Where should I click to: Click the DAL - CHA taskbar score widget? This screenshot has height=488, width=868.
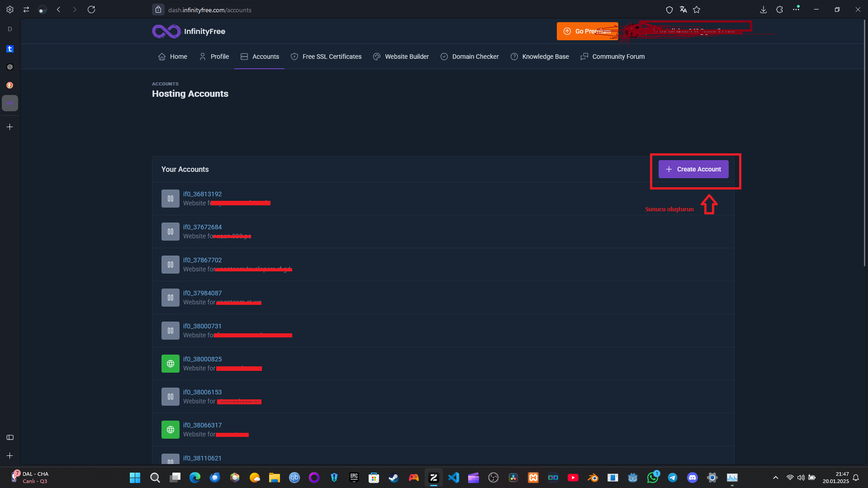[30, 478]
